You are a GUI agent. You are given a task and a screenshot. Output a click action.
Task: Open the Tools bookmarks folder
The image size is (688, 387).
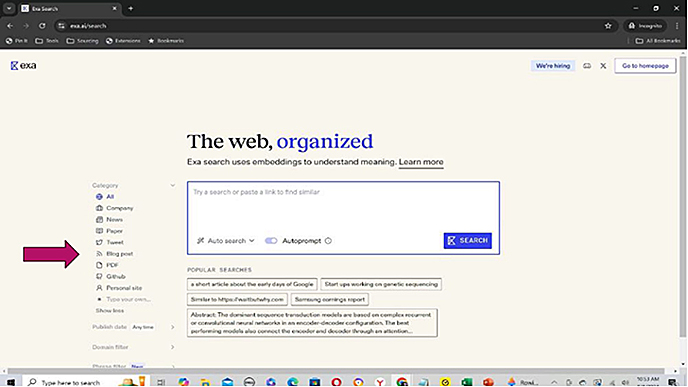pos(47,41)
